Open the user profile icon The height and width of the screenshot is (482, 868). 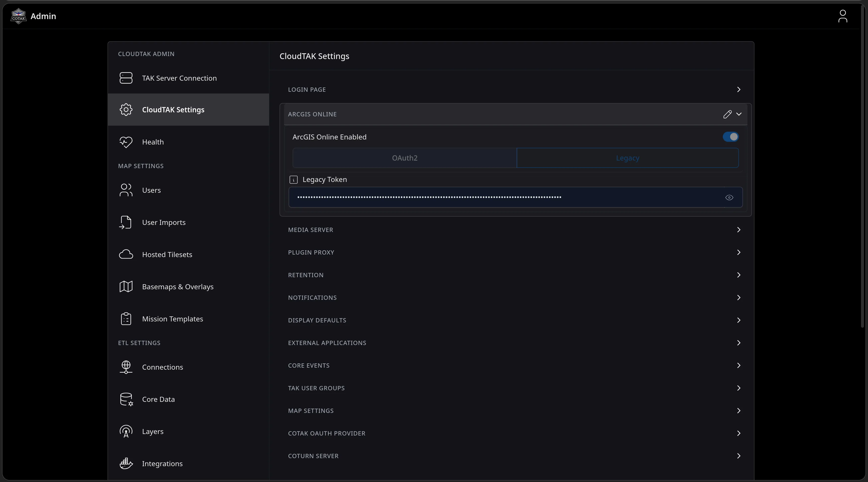point(843,16)
